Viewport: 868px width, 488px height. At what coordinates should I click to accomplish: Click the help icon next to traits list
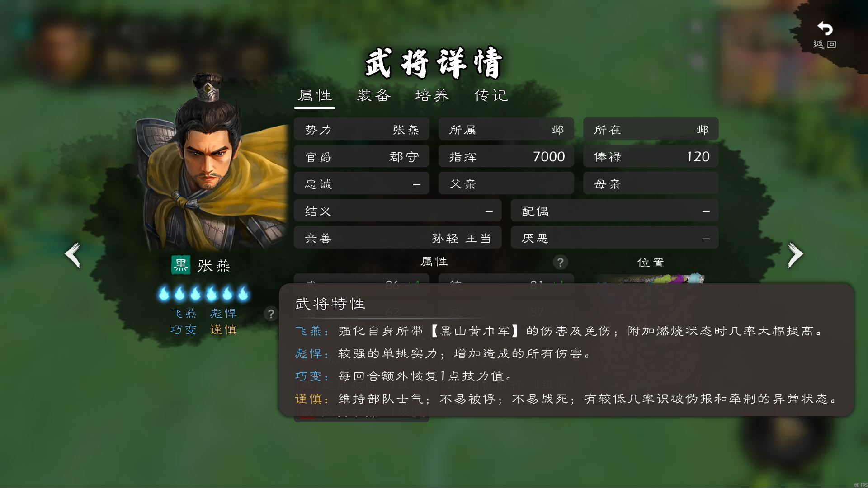tap(271, 314)
